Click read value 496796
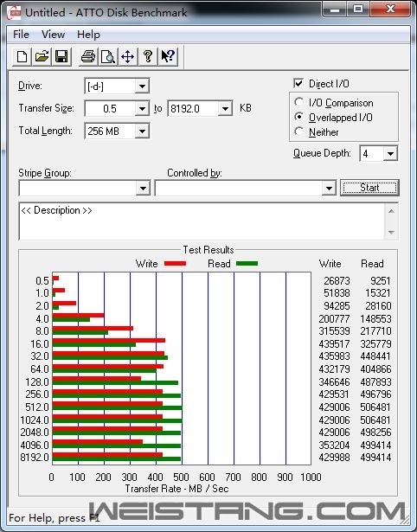Viewport: 417px width, 532px height. [375, 394]
